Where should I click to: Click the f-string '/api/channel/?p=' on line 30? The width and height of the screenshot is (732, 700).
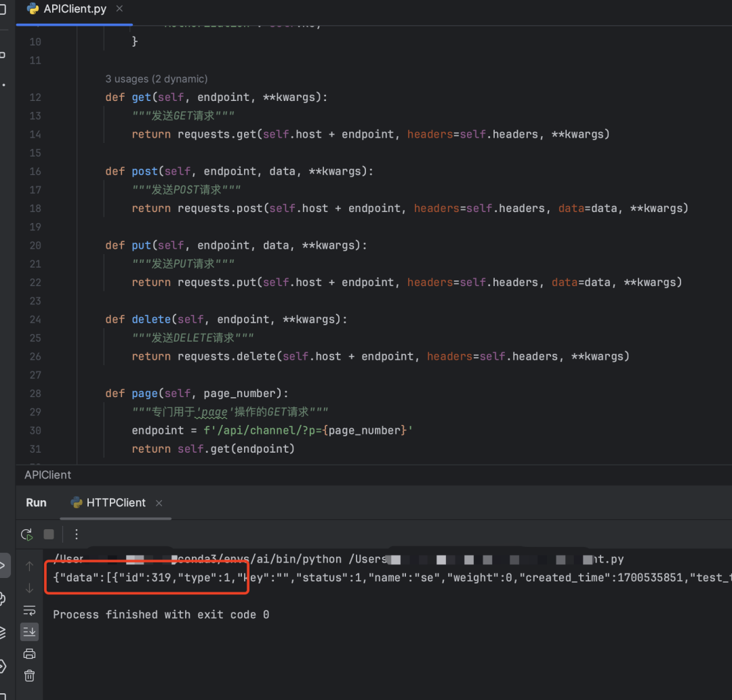coord(266,430)
